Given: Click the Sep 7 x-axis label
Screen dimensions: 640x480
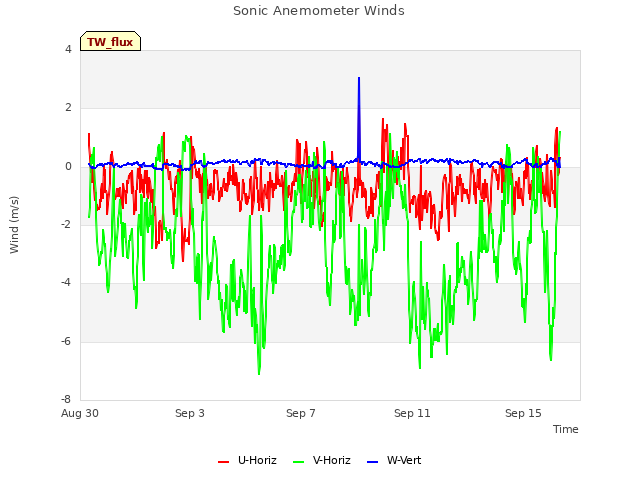Looking at the screenshot, I should pyautogui.click(x=301, y=413).
